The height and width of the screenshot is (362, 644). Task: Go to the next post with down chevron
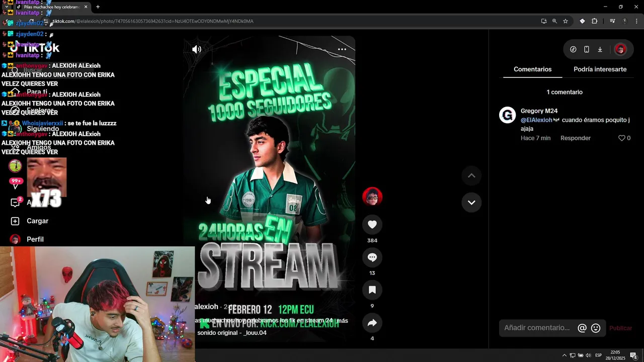click(x=471, y=202)
